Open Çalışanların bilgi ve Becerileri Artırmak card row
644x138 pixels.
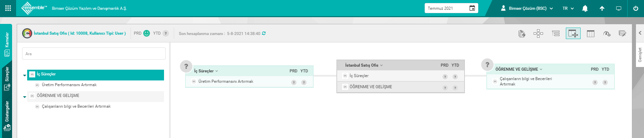[x=526, y=81]
